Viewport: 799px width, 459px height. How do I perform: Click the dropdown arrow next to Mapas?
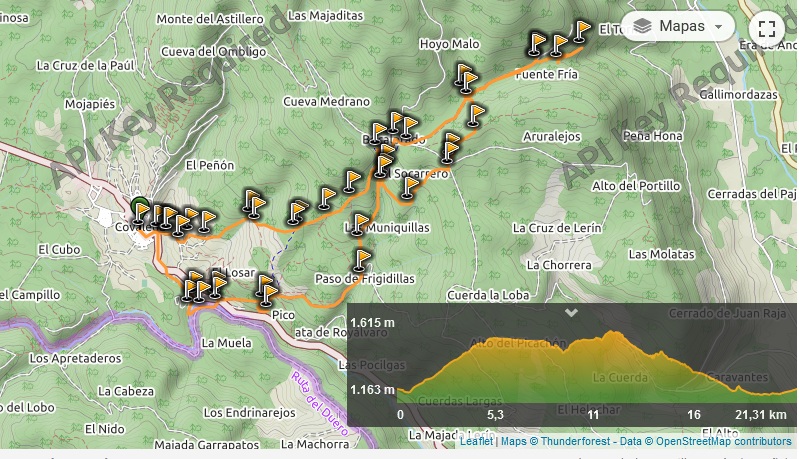(x=718, y=26)
